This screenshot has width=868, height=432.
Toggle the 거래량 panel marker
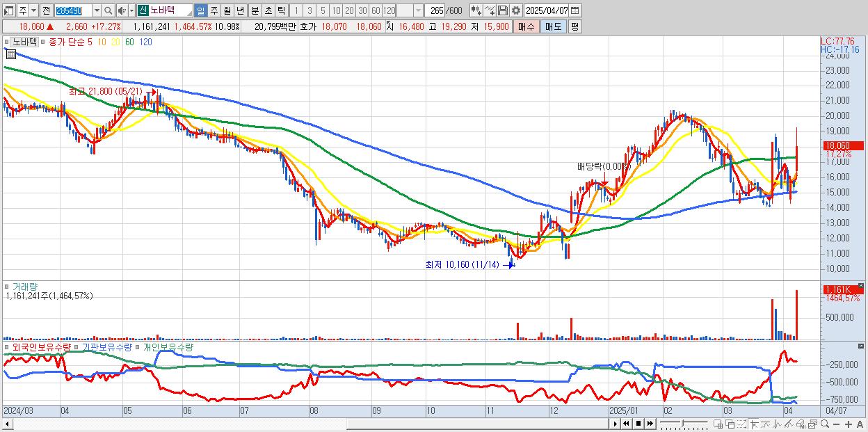pos(8,286)
